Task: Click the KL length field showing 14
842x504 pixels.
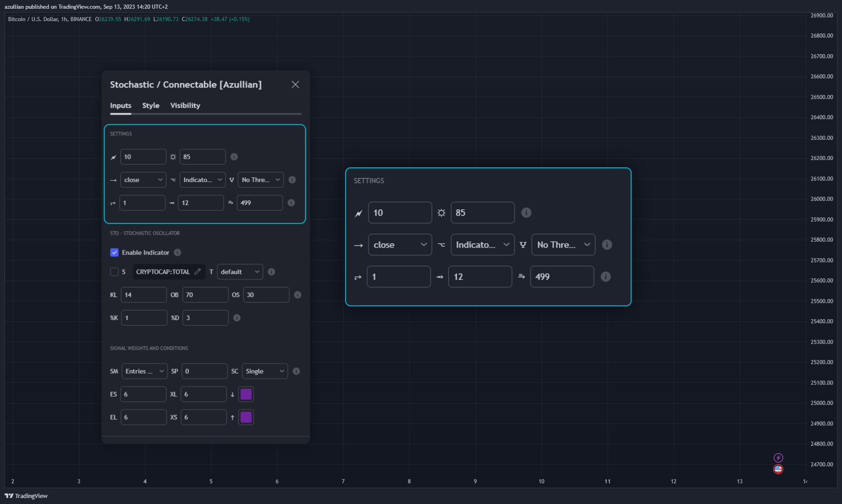Action: (x=144, y=295)
